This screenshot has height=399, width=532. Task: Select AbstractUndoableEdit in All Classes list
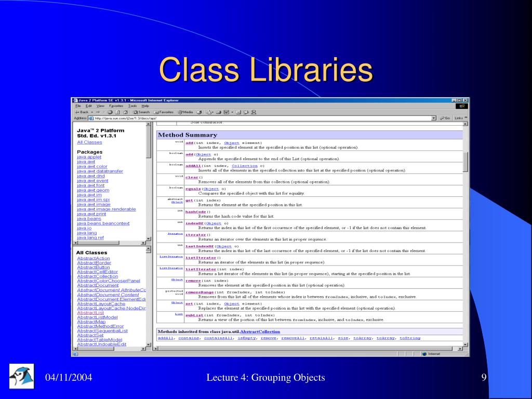pyautogui.click(x=102, y=344)
